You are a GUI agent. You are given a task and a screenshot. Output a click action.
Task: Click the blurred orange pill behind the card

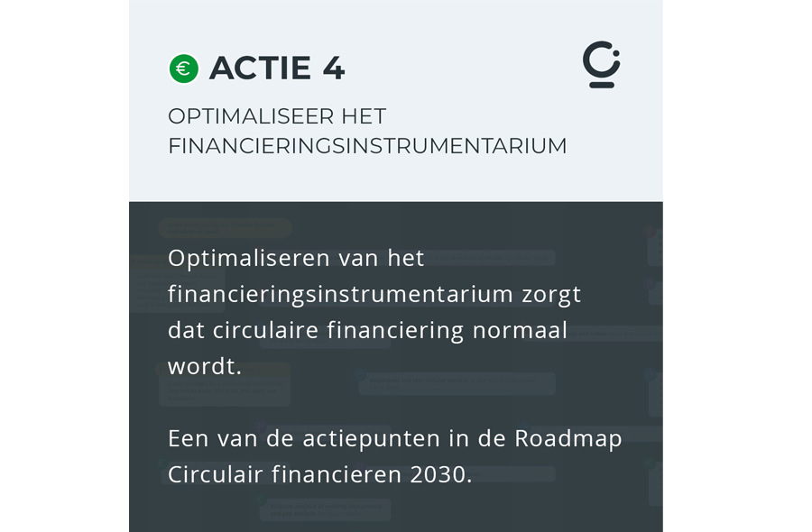click(x=226, y=227)
